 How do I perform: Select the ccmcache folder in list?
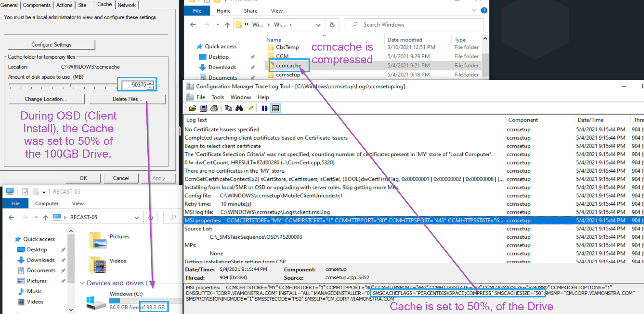click(288, 66)
